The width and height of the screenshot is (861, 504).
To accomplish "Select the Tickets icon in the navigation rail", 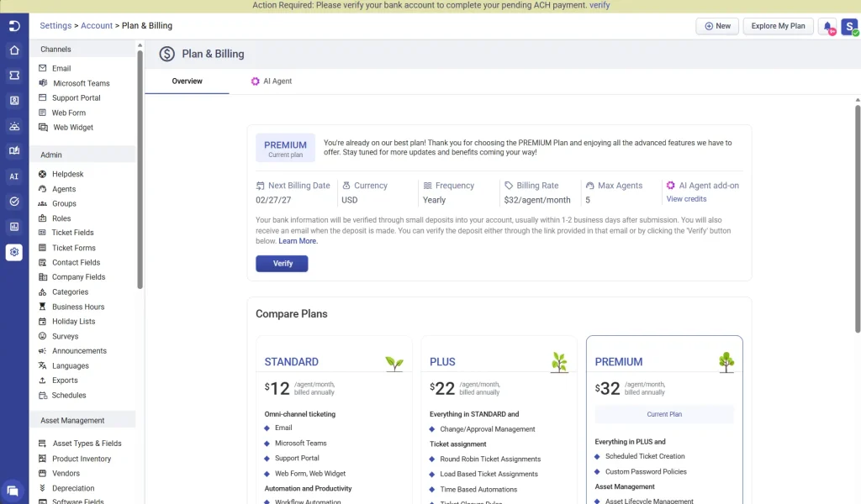I will (12, 76).
